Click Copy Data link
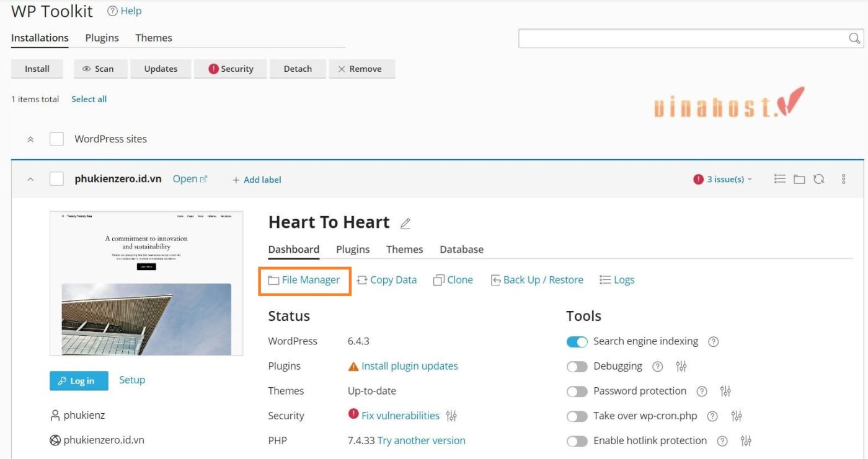868x459 pixels. click(387, 280)
